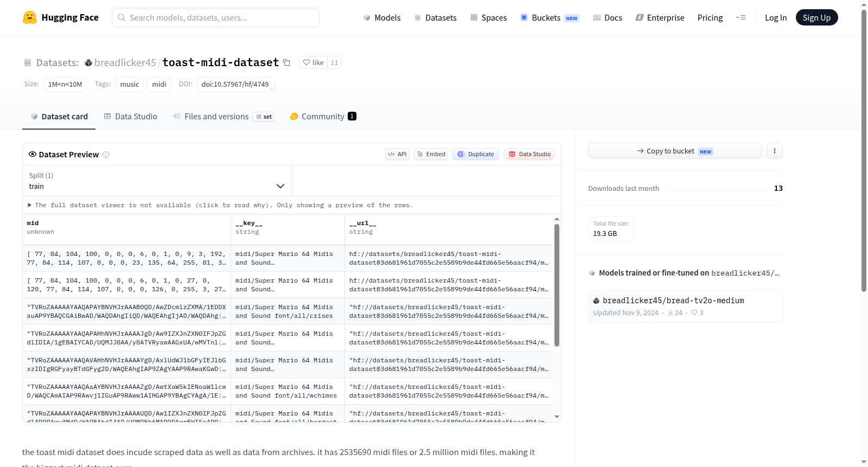The height and width of the screenshot is (467, 868).
Task: Select mid cell starting TVRoZAAAAAYAAQAVAHhNVHJrAAAAYgD
Action: point(126,364)
